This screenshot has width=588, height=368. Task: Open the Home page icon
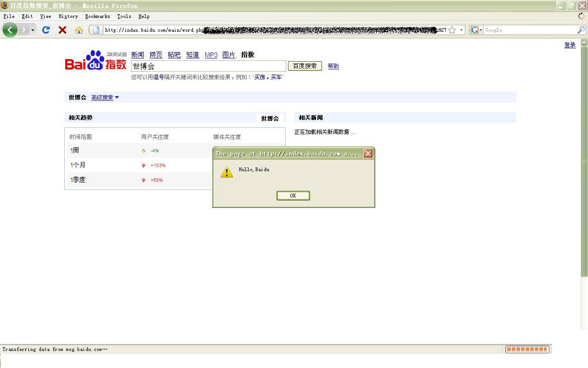point(79,30)
